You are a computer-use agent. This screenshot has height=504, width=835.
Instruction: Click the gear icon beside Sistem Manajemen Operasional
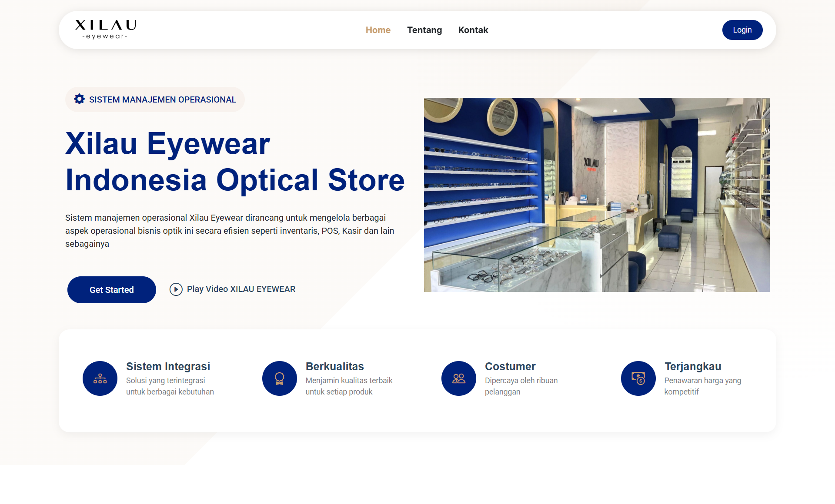(x=79, y=99)
